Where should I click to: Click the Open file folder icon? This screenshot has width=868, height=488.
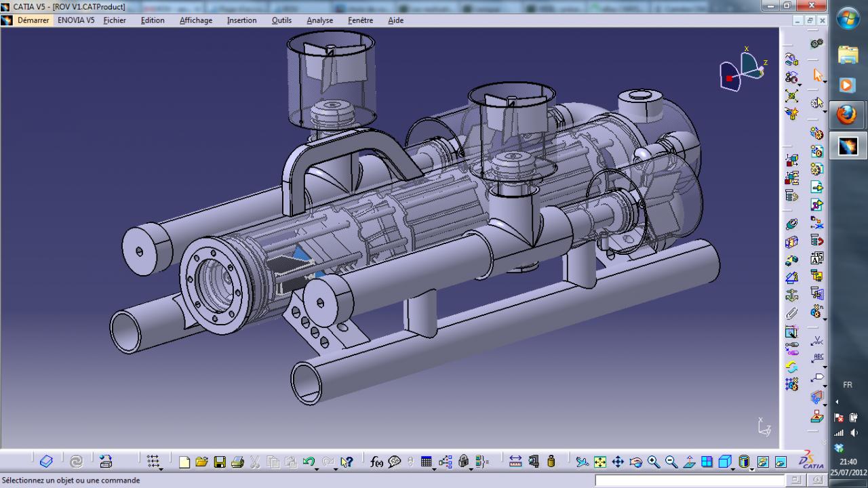201,462
